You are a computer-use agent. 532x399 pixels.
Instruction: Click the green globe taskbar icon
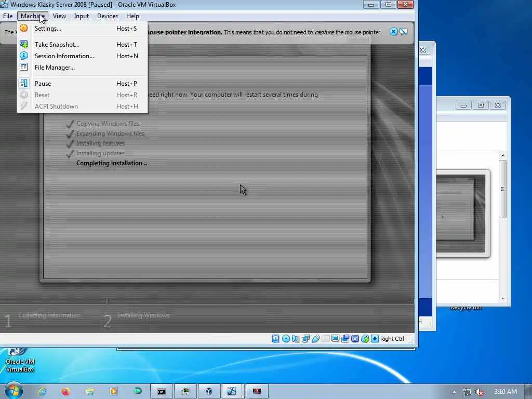pos(137,391)
